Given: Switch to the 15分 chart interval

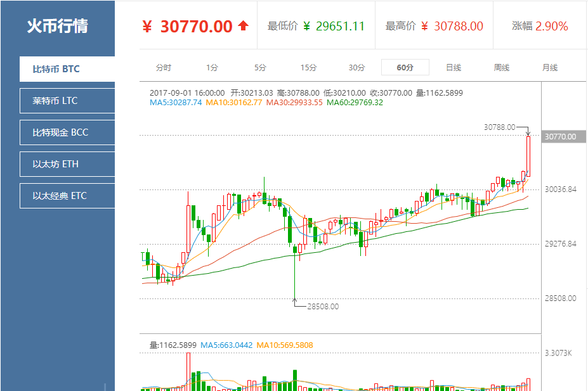Looking at the screenshot, I should tap(308, 66).
